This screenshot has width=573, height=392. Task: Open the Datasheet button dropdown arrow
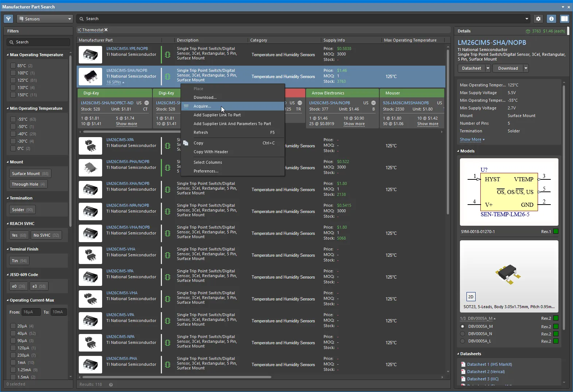point(488,68)
